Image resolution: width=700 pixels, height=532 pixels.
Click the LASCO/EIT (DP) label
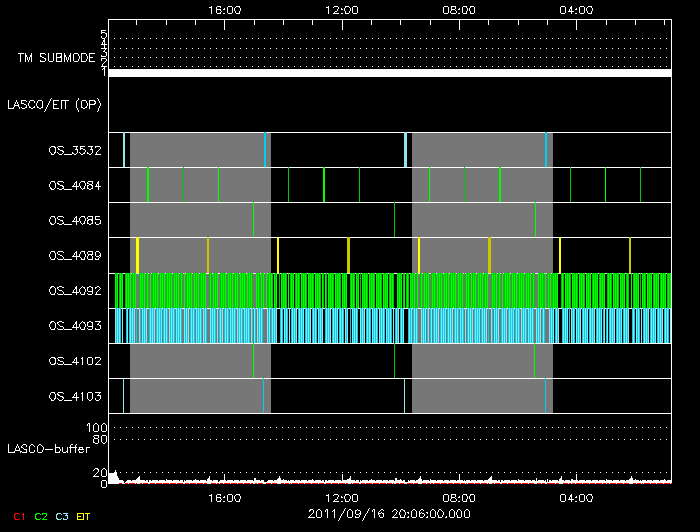55,104
